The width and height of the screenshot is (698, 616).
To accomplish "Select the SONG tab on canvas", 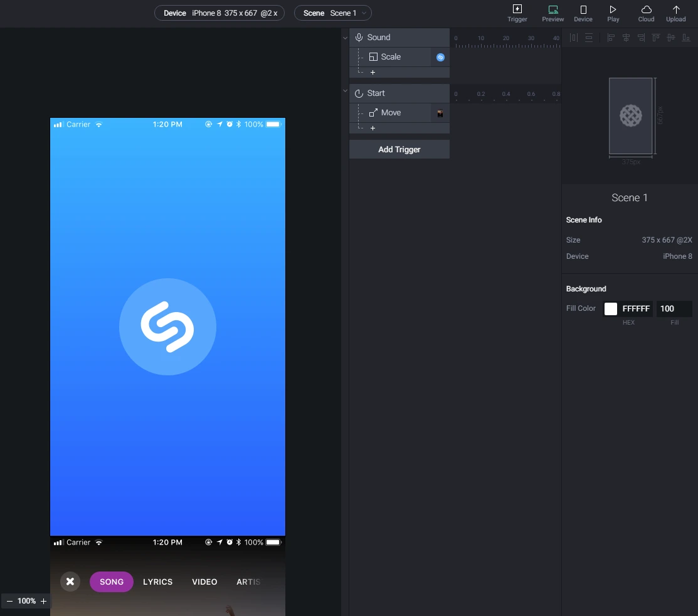I will 111,582.
